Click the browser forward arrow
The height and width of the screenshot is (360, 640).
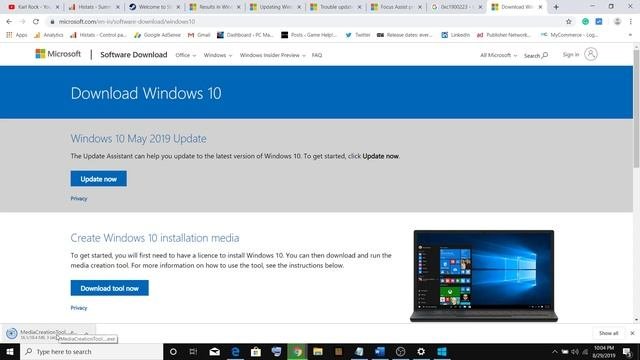click(x=22, y=22)
